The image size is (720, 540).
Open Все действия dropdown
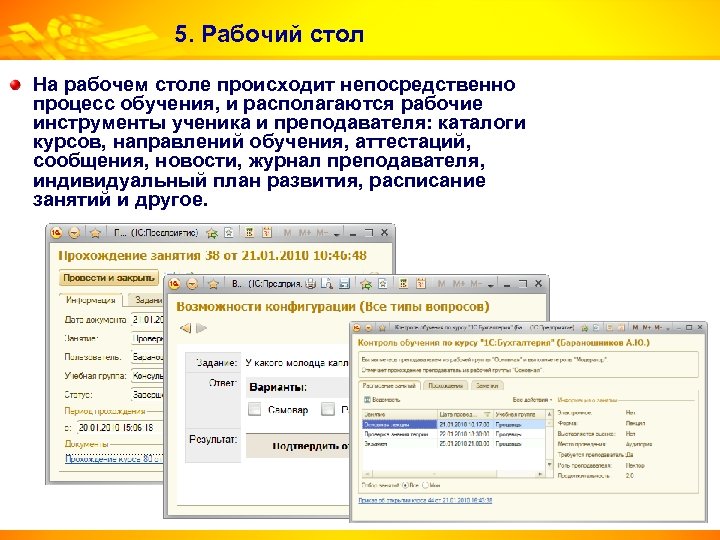pyautogui.click(x=532, y=400)
